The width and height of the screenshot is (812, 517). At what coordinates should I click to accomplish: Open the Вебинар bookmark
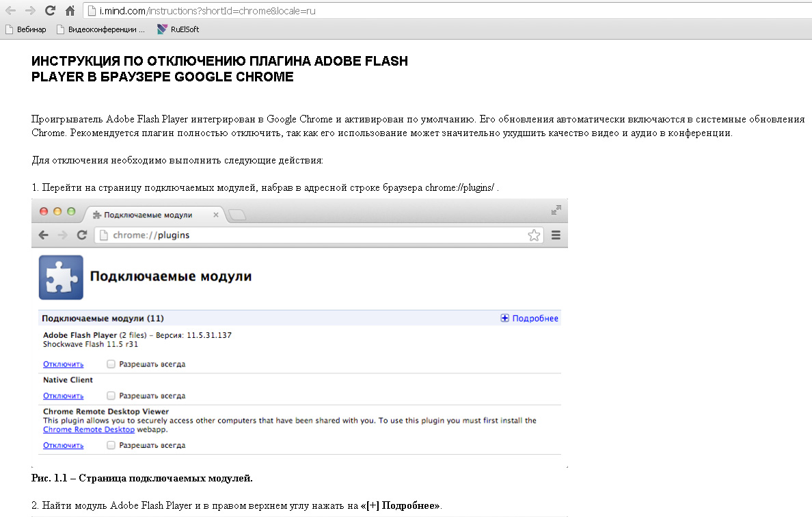(26, 29)
